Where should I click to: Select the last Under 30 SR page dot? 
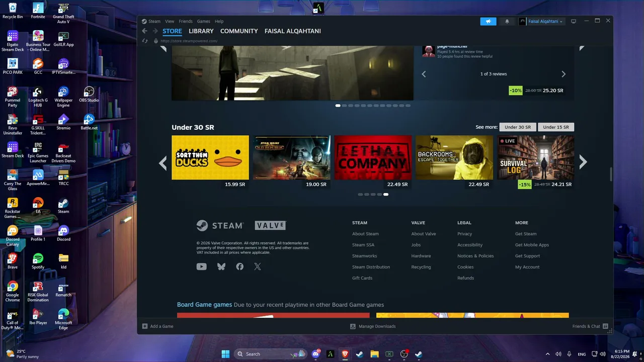tap(386, 195)
